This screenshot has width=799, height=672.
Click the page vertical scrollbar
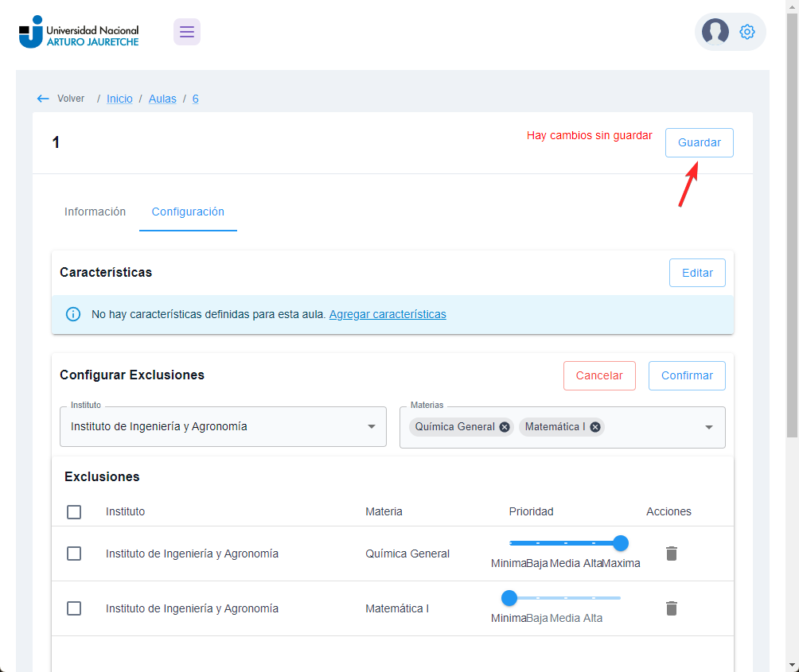pos(792,225)
